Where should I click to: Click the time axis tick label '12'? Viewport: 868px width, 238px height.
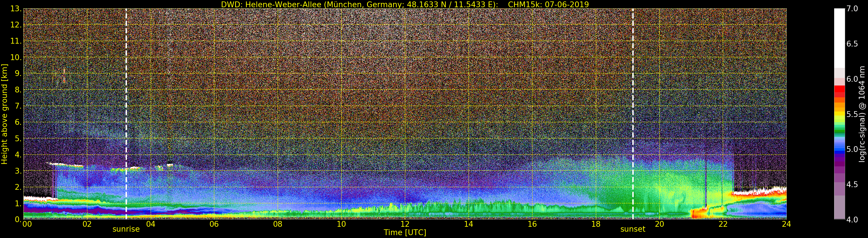[405, 224]
